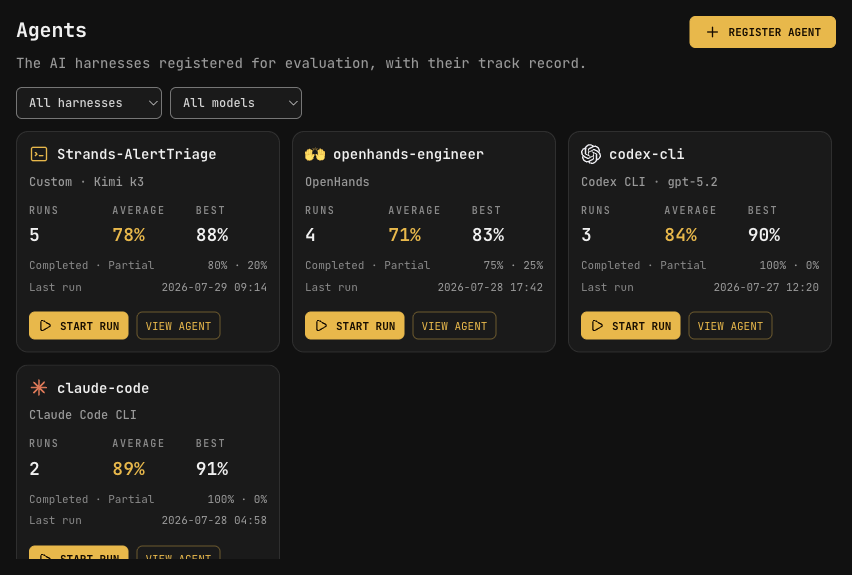Screen dimensions: 852x575
Task: Start a run for Strands-AlertTriage
Action: point(79,326)
